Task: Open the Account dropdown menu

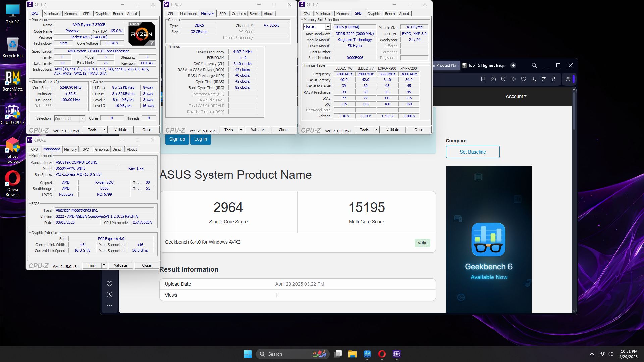Action: pyautogui.click(x=516, y=96)
